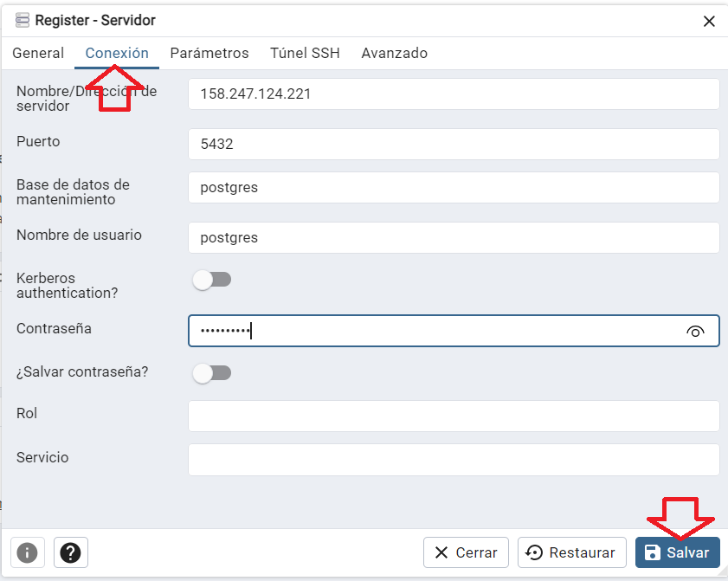
Task: Open the Parámetros tab
Action: coord(209,53)
